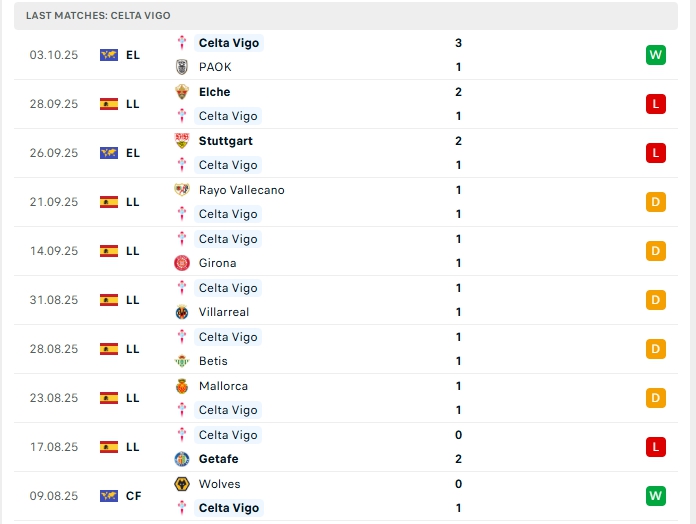
Task: Click the CF competition label on 09.08.25
Action: (133, 496)
